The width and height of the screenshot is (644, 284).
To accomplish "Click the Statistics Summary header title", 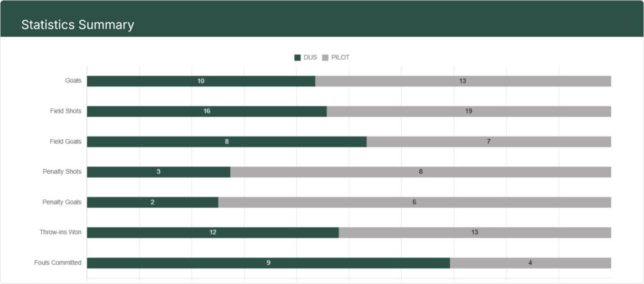I will (77, 25).
